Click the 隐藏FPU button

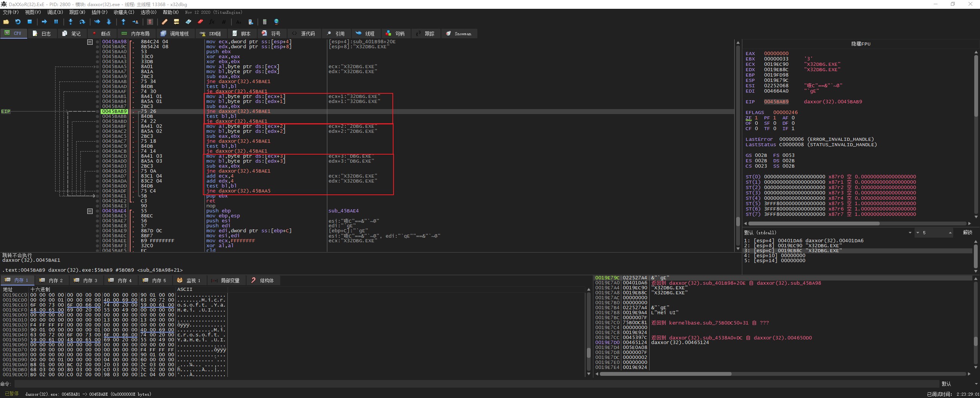pyautogui.click(x=861, y=44)
